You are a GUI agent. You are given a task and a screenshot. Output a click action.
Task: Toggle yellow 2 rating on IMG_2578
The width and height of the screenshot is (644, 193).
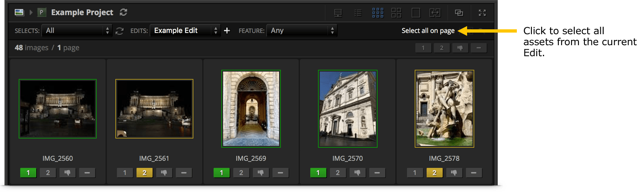(434, 173)
